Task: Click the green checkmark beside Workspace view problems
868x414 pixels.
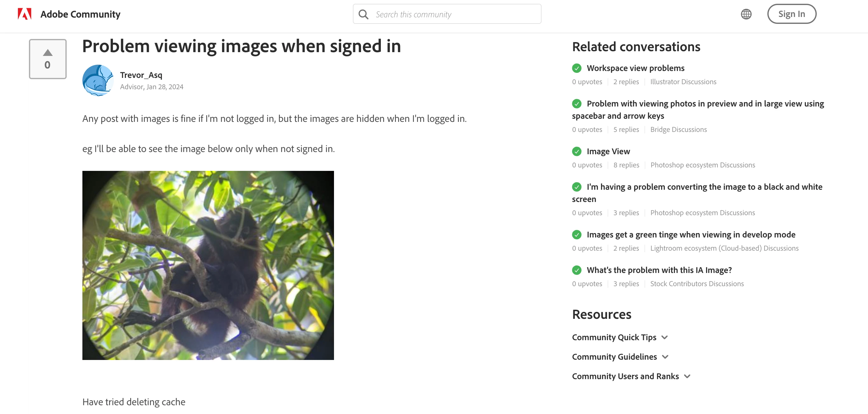Action: click(576, 68)
